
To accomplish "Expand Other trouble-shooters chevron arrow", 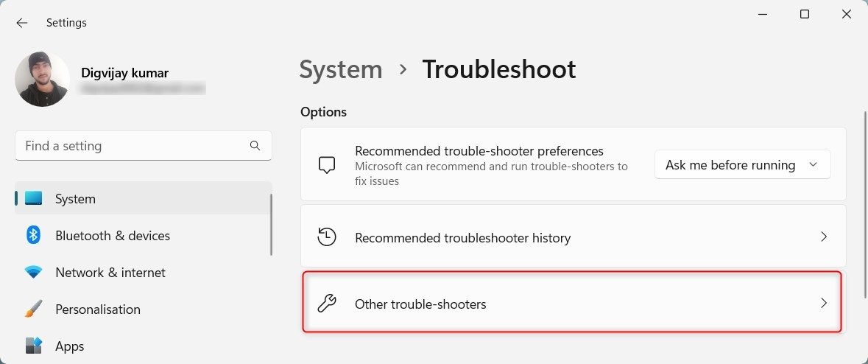I will point(824,303).
